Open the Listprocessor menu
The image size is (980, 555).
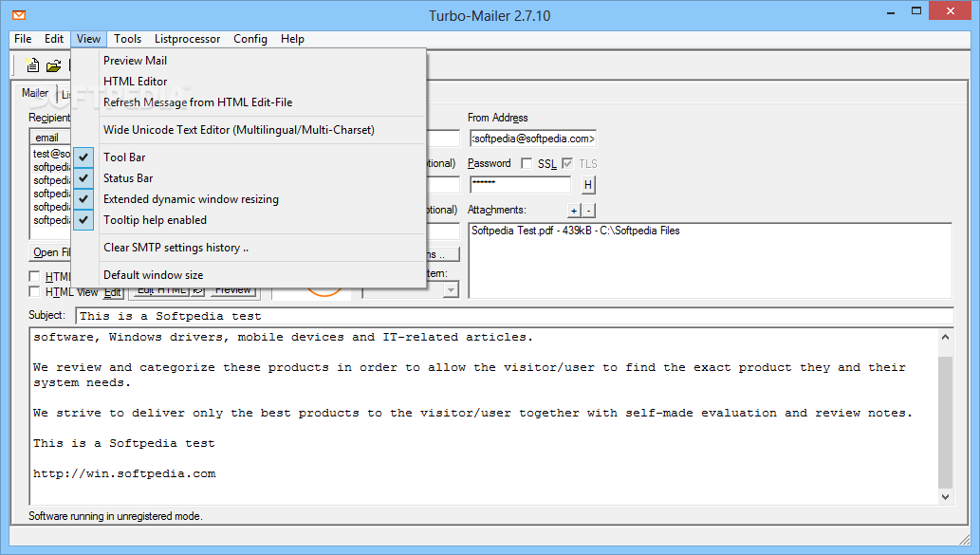[188, 39]
